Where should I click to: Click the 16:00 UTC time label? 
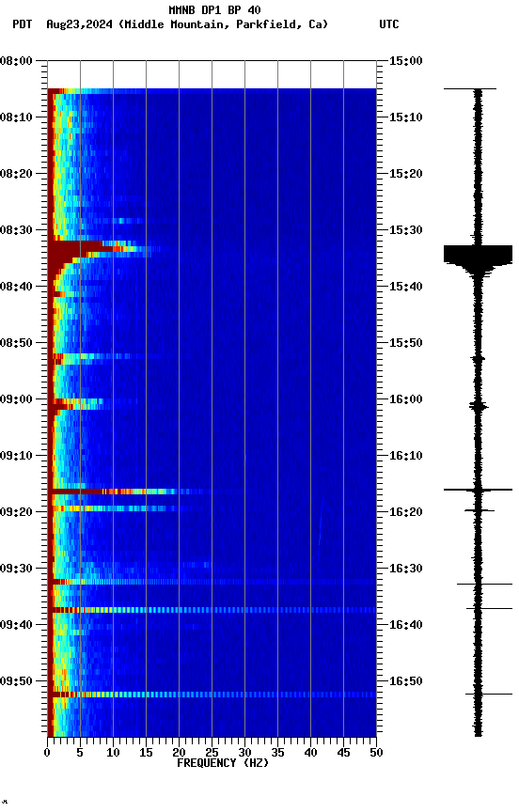406,399
